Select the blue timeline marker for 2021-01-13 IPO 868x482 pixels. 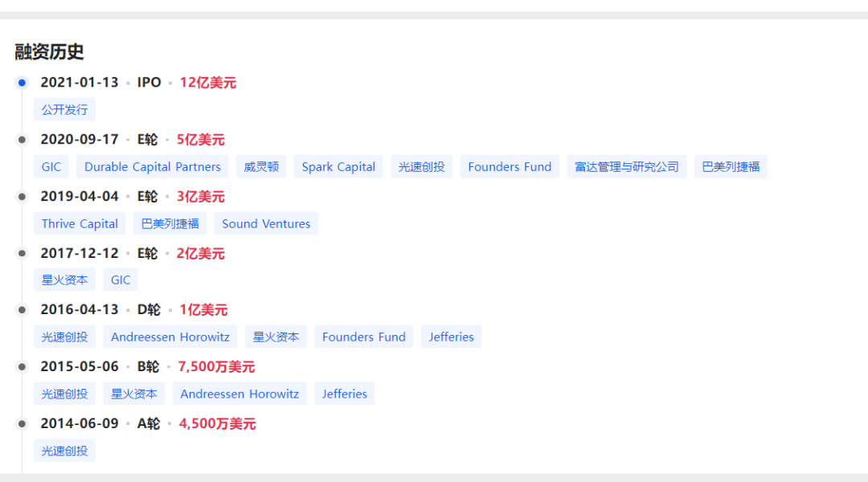23,83
